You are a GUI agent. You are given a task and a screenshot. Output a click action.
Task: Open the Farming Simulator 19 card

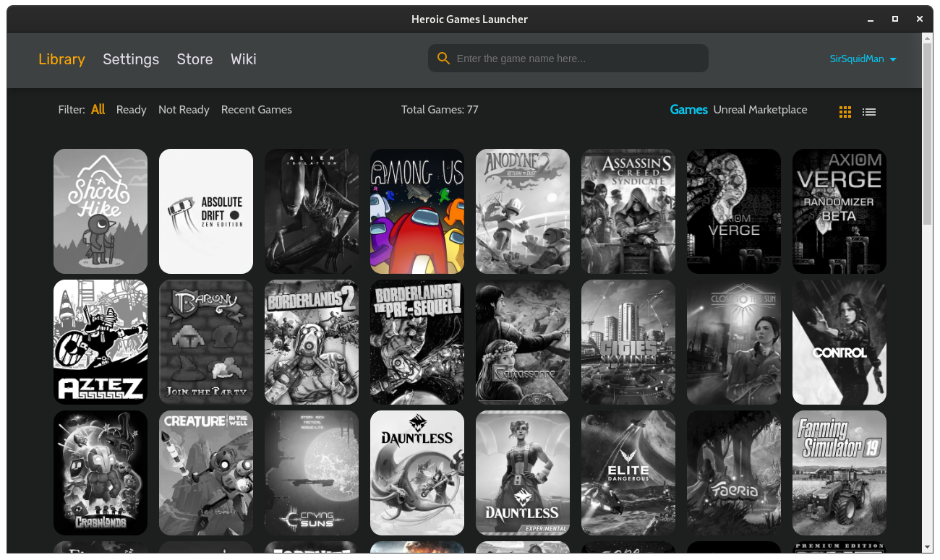[x=839, y=473]
